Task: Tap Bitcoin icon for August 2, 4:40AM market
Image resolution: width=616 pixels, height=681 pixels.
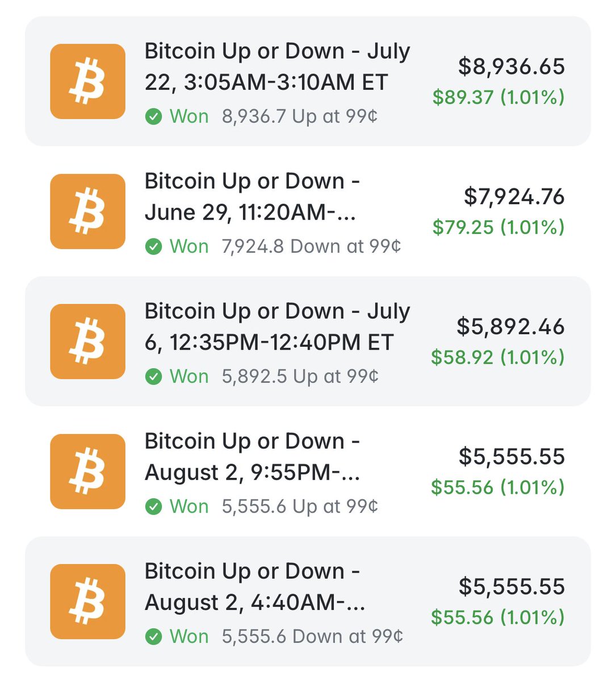Action: [x=87, y=602]
